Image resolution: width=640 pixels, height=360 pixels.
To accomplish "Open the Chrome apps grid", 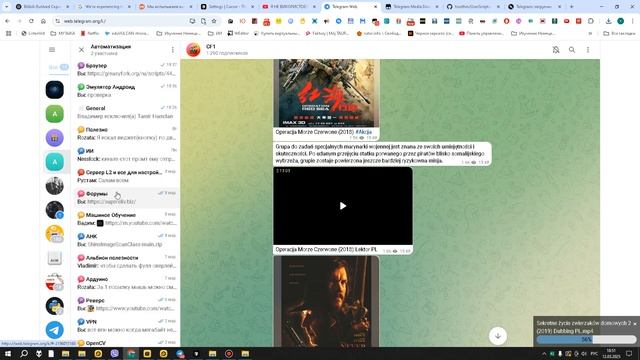I will (x=9, y=33).
